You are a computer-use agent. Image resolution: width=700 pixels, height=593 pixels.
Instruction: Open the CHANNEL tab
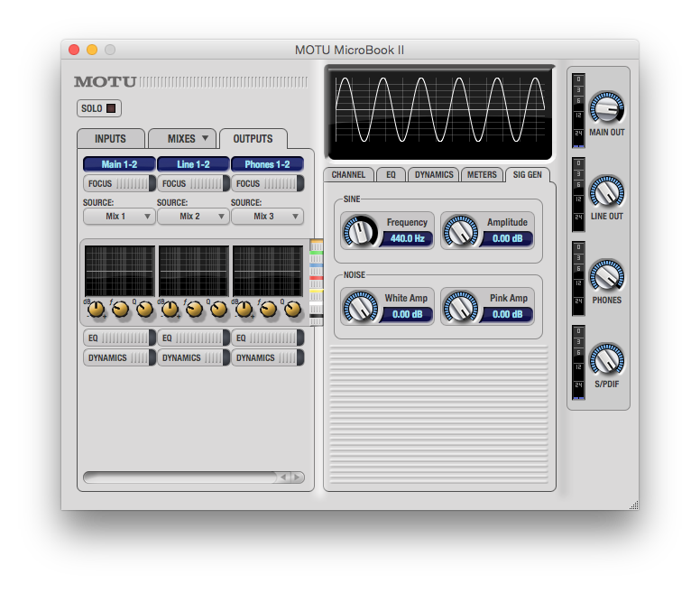[x=348, y=174]
